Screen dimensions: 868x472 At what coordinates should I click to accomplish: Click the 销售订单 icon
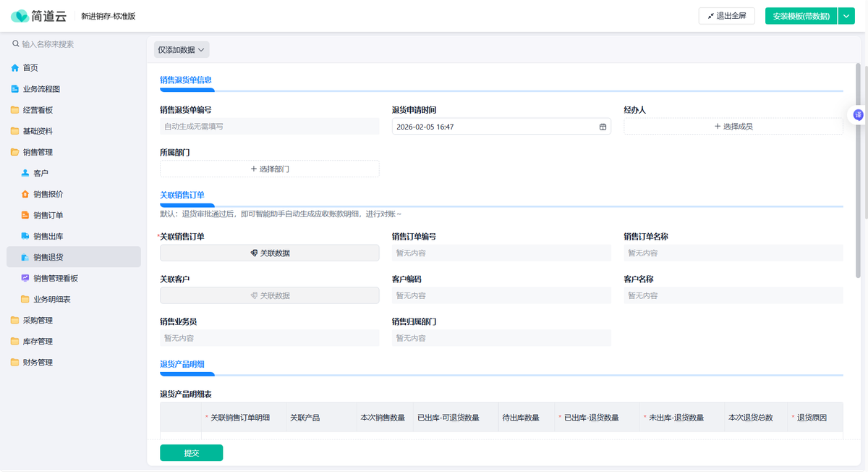coord(25,215)
